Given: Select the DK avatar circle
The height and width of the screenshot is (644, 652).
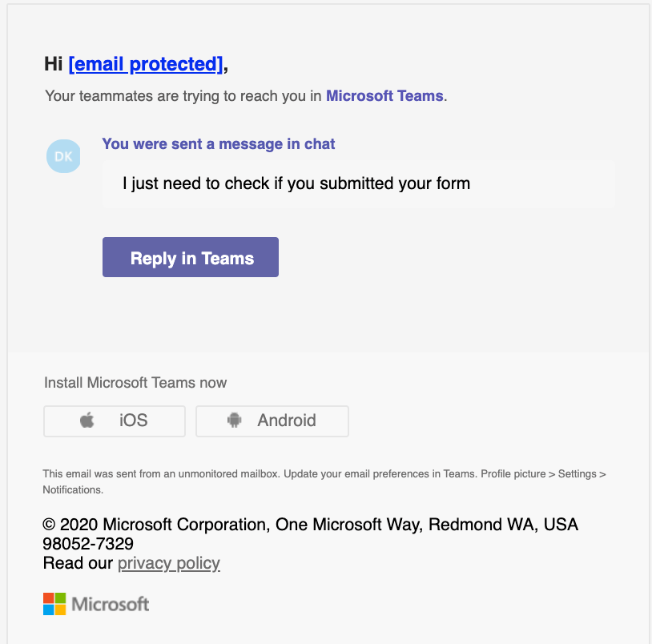Looking at the screenshot, I should click(x=63, y=156).
